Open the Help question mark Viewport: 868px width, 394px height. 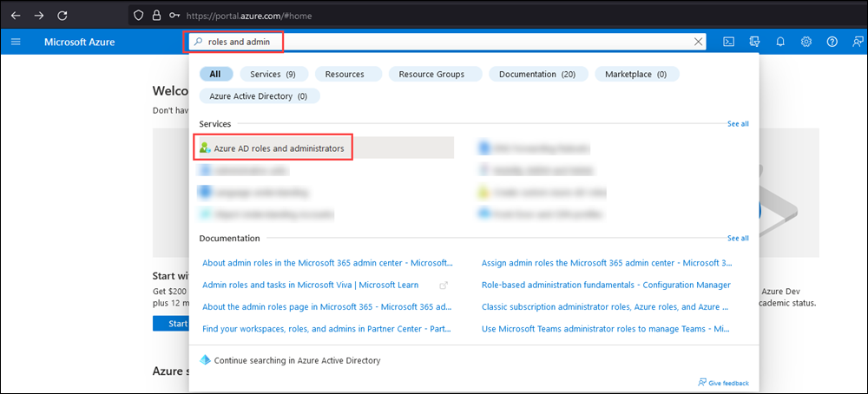coord(832,42)
